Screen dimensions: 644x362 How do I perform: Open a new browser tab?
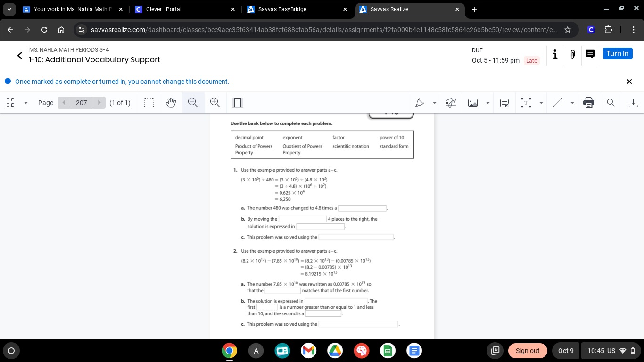pyautogui.click(x=474, y=9)
